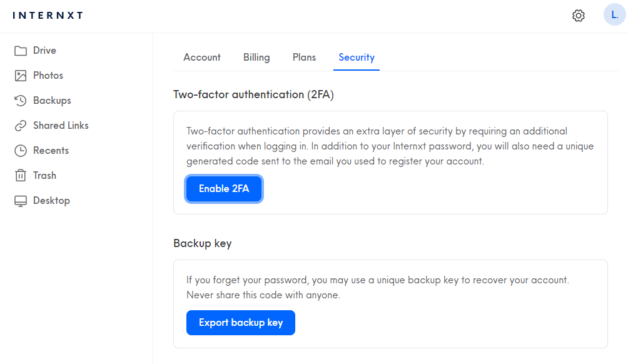628x364 pixels.
Task: Switch to the Account tab
Action: pyautogui.click(x=201, y=58)
